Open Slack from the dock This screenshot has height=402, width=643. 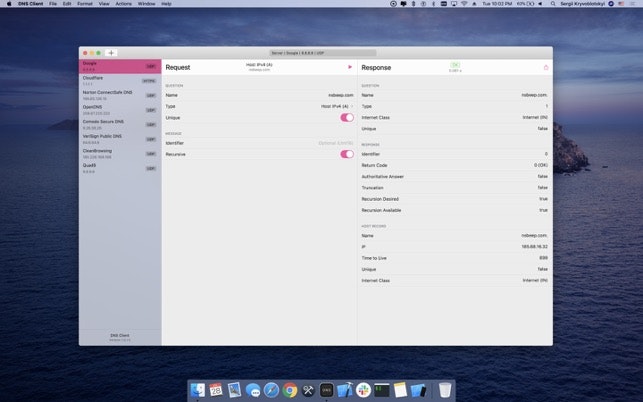(x=363, y=390)
